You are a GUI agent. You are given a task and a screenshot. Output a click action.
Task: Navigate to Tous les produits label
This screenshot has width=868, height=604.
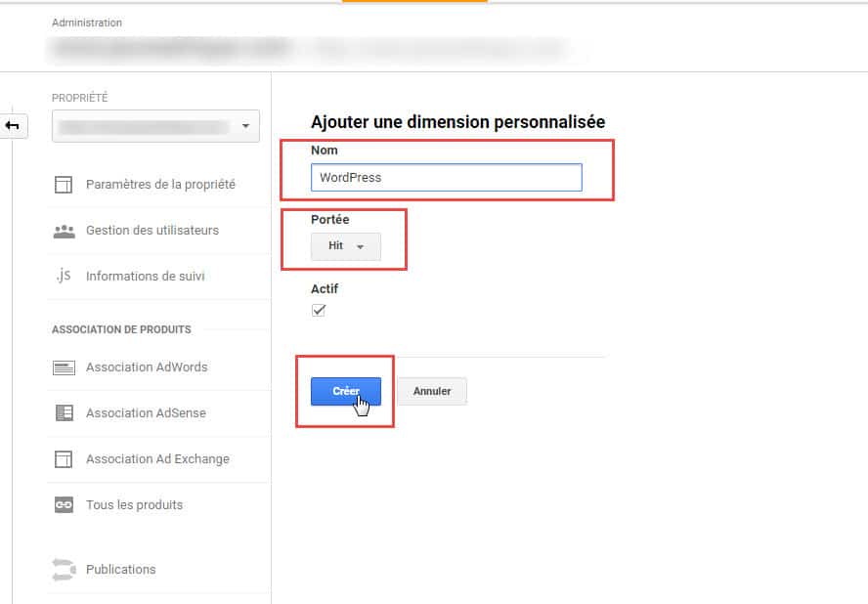click(134, 505)
